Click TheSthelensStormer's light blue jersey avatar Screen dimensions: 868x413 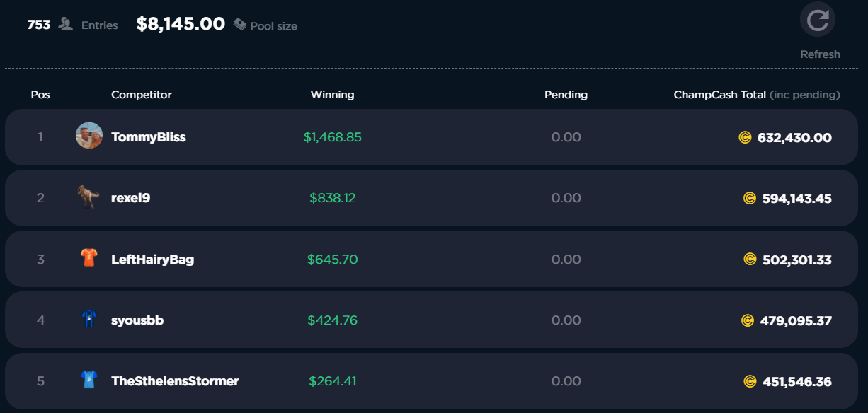[x=88, y=380]
